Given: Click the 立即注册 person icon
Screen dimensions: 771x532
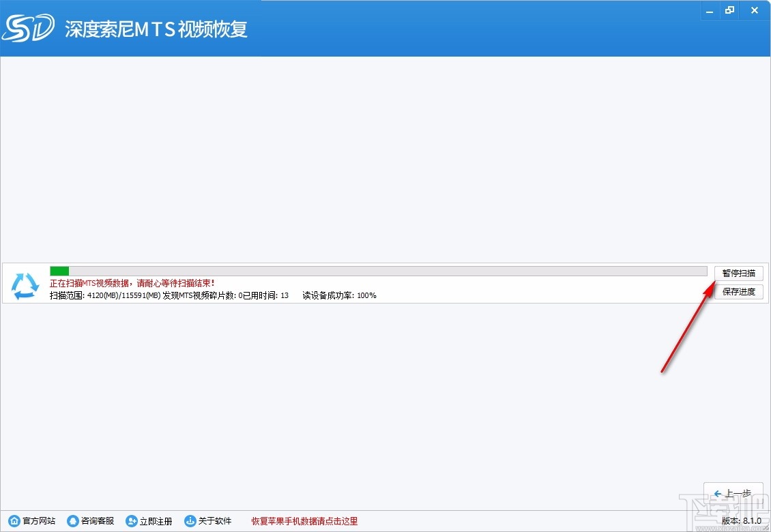Looking at the screenshot, I should pyautogui.click(x=131, y=521).
